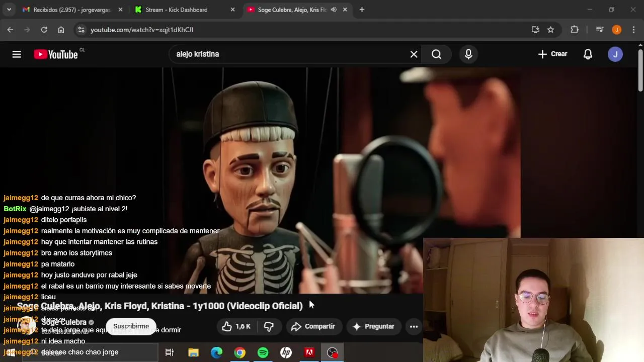Screen dimensions: 644x362
Task: Open a new browser tab
Action: click(362, 10)
